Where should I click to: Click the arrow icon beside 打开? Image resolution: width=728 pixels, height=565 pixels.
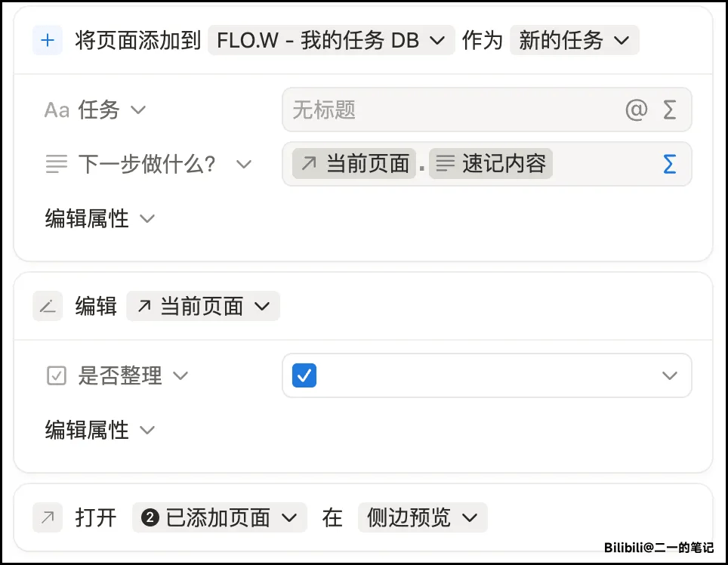point(48,517)
